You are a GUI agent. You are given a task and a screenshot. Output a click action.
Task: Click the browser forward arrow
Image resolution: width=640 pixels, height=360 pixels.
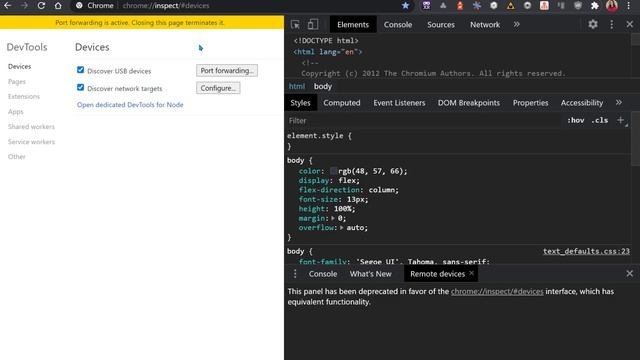click(24, 6)
